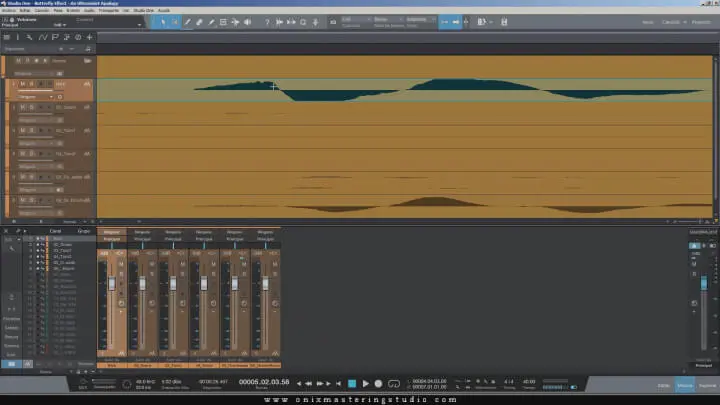Solo the third track in the list
Screen dimensions: 720x405
[32, 107]
